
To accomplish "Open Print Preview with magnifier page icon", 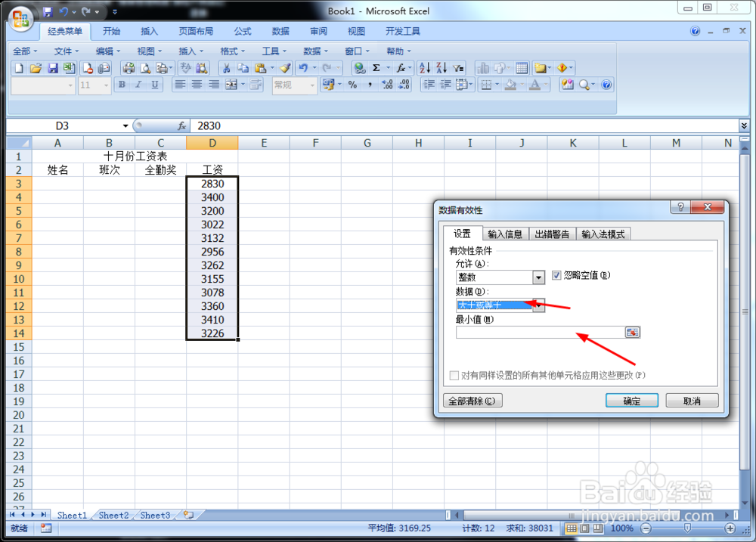I will point(145,68).
